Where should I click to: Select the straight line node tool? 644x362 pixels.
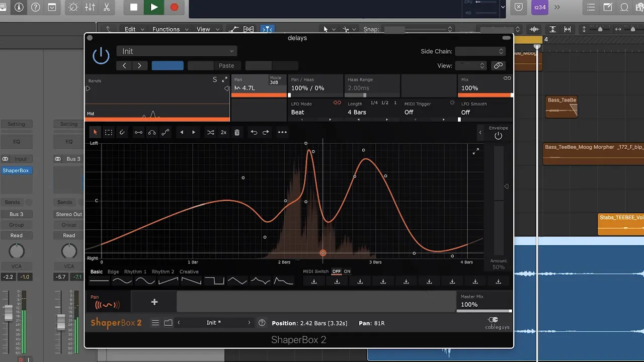coord(138,132)
